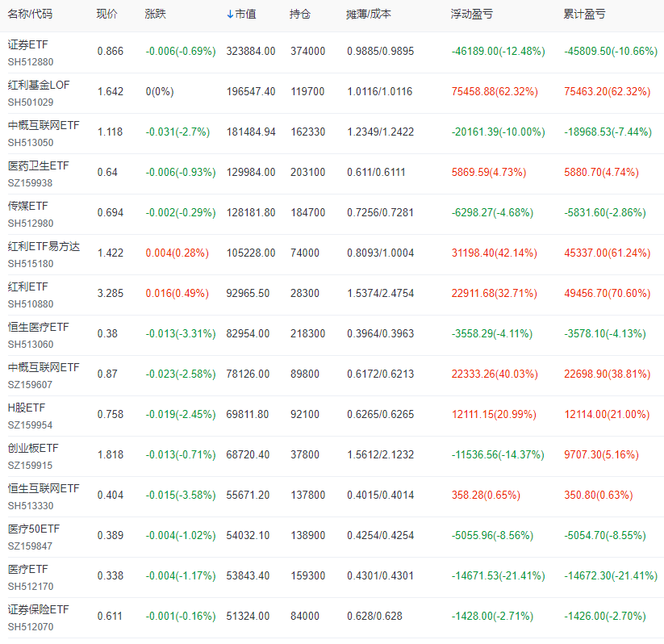Click floating profit 5869.59(4.73%)
The width and height of the screenshot is (664, 644).
click(489, 172)
